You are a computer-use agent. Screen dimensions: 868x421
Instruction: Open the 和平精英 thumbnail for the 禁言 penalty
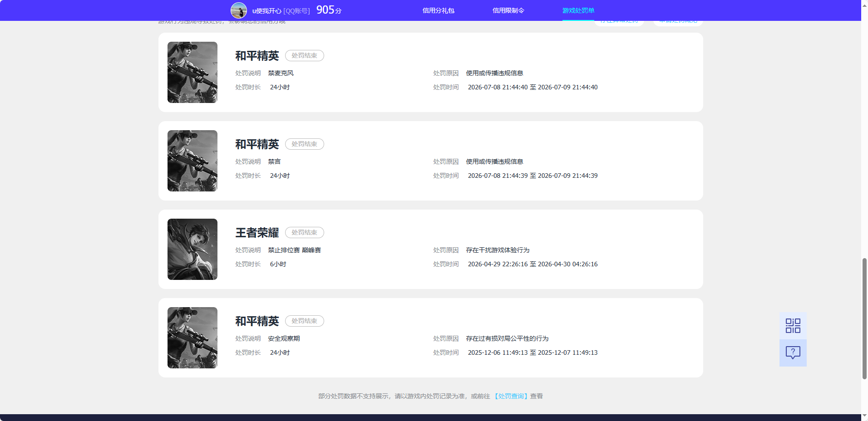point(192,161)
